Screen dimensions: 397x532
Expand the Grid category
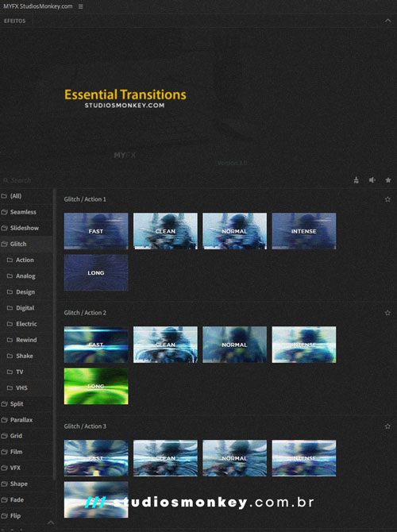click(x=26, y=436)
